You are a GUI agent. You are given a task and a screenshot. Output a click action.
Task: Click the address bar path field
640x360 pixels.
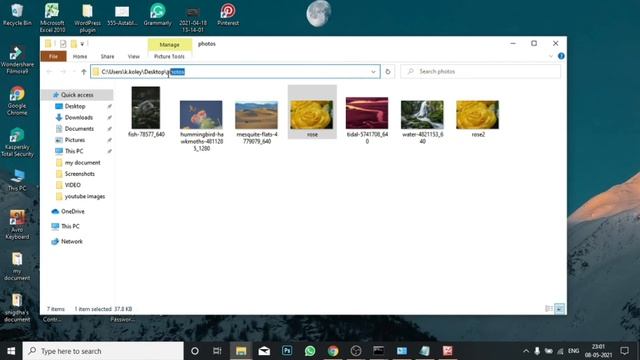click(235, 72)
